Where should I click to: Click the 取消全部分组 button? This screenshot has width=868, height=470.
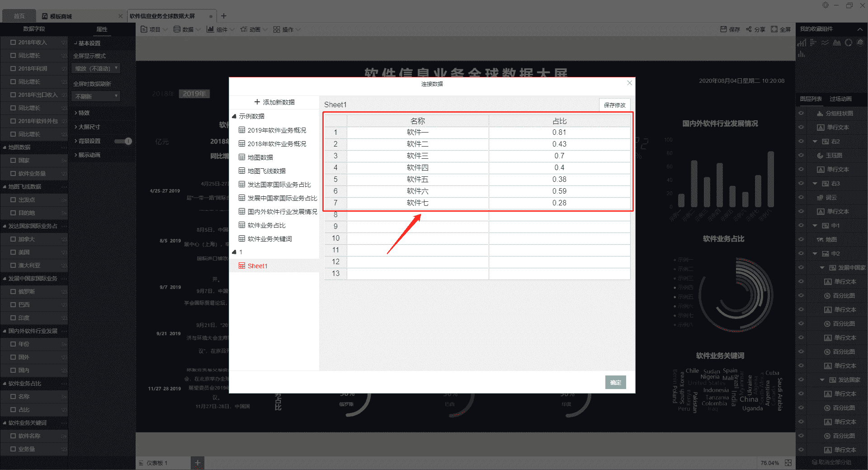pos(832,462)
